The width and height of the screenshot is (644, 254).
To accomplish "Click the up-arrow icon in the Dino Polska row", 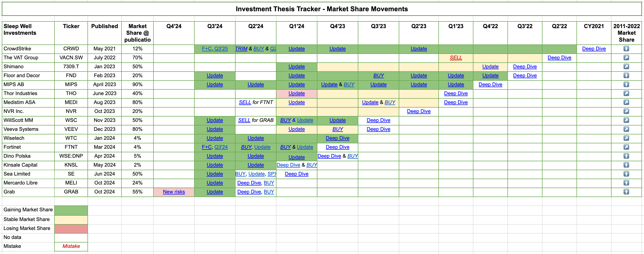I will point(626,156).
